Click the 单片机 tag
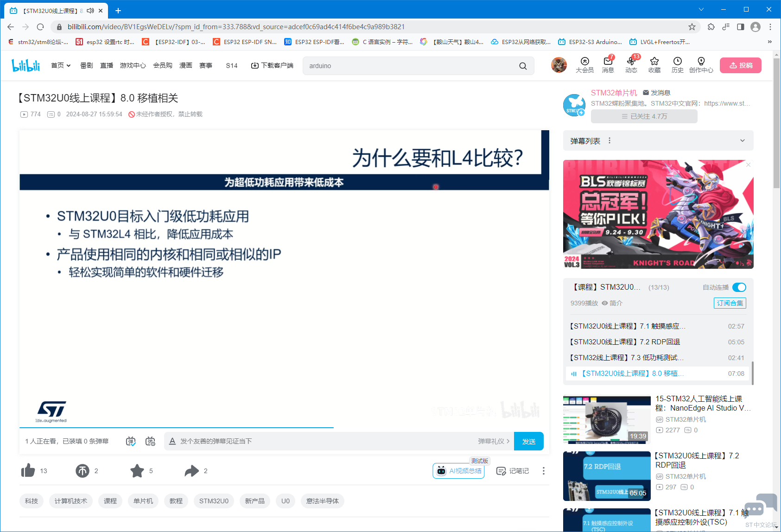Image resolution: width=781 pixels, height=532 pixels. (143, 501)
